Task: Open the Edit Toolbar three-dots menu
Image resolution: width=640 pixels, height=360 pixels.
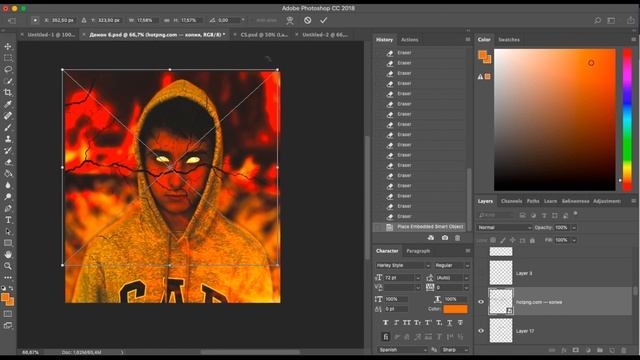Action: click(x=8, y=278)
